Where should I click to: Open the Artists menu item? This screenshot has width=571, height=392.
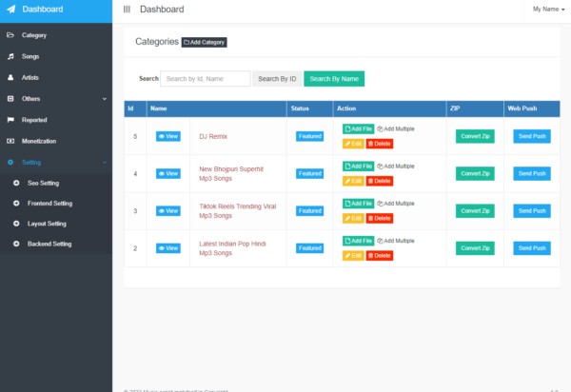click(56, 77)
